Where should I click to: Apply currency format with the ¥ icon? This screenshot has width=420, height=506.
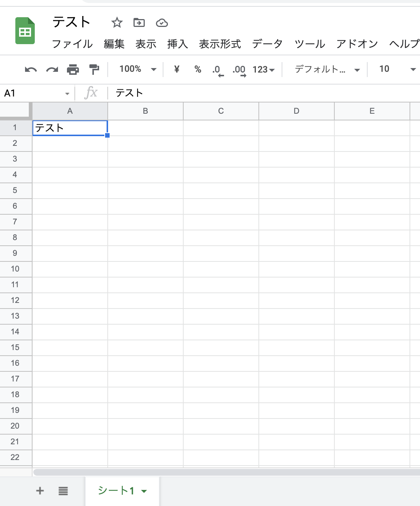tap(177, 70)
